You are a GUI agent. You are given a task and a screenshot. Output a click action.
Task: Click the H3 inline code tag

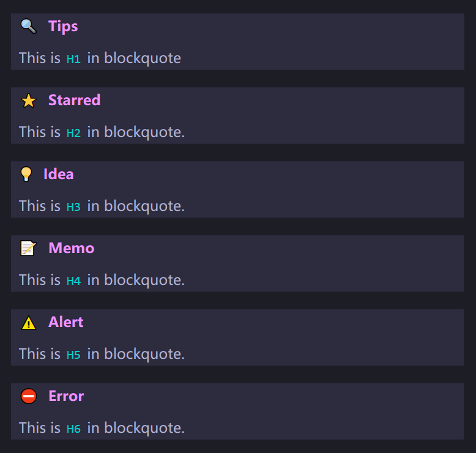[73, 207]
